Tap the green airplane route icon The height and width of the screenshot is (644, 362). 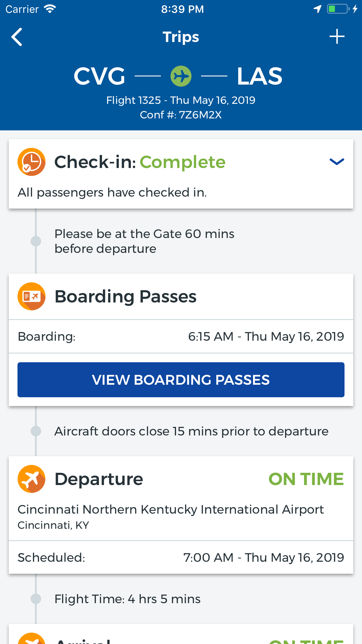click(x=181, y=76)
